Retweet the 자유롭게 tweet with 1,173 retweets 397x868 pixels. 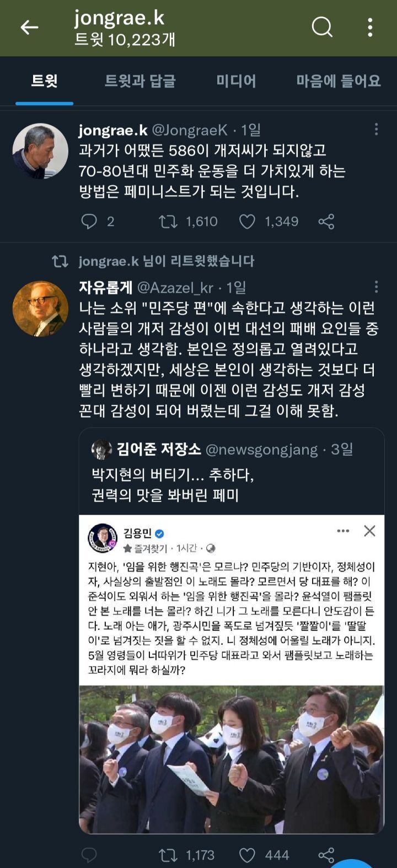click(168, 855)
